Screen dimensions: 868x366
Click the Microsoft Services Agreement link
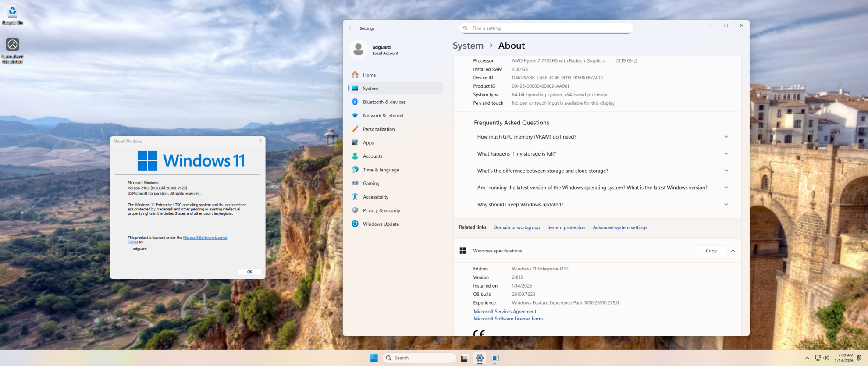pyautogui.click(x=505, y=312)
